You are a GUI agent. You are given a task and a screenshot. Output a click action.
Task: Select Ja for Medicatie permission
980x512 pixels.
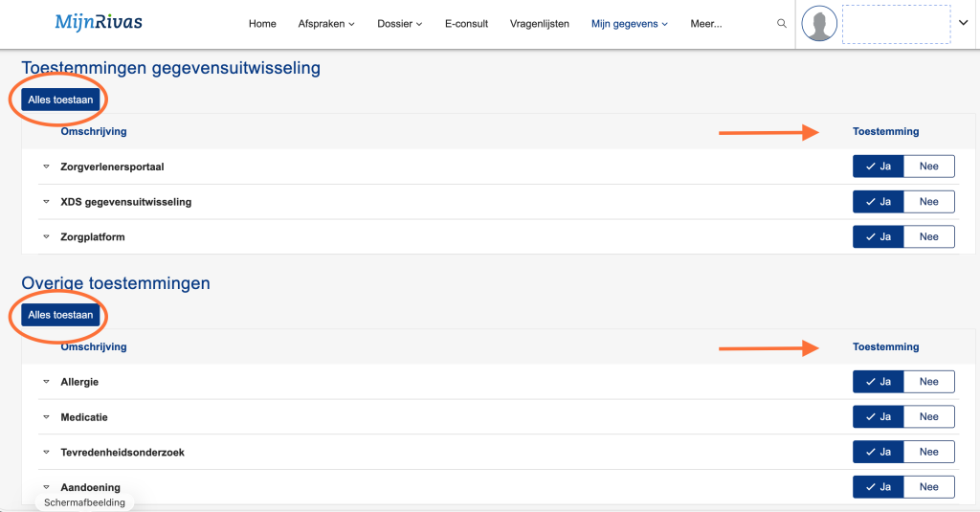[878, 417]
